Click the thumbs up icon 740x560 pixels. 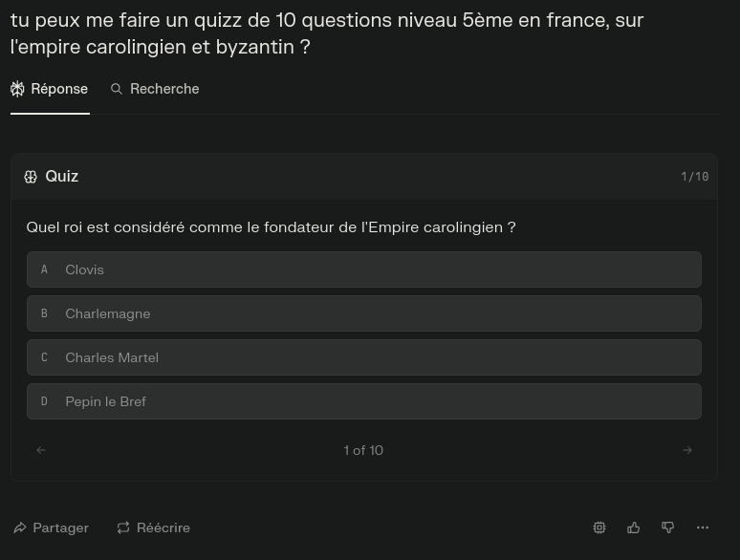tap(634, 528)
